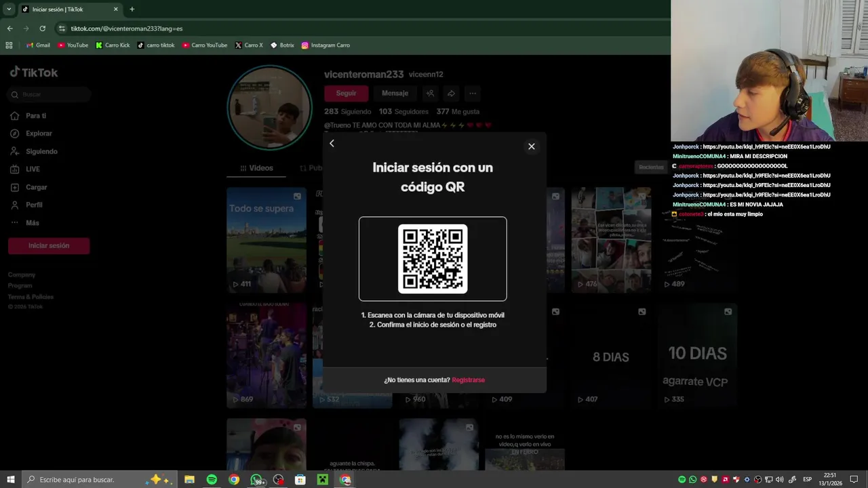
Task: Click the tray network icon
Action: pos(768,479)
